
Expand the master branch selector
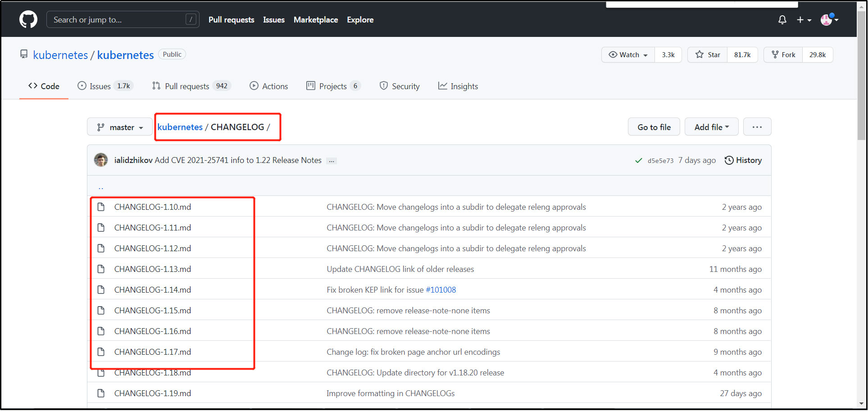(x=120, y=127)
